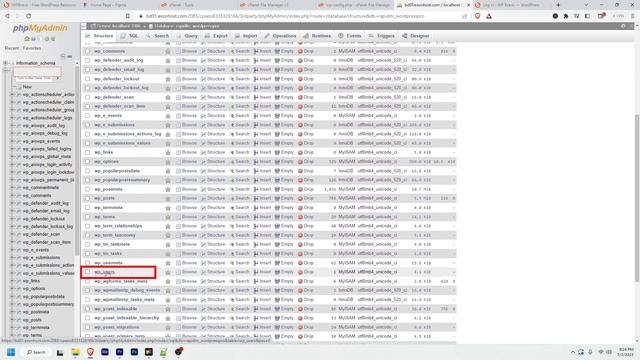Open the wp_users table link
640x360 pixels.
104,272
